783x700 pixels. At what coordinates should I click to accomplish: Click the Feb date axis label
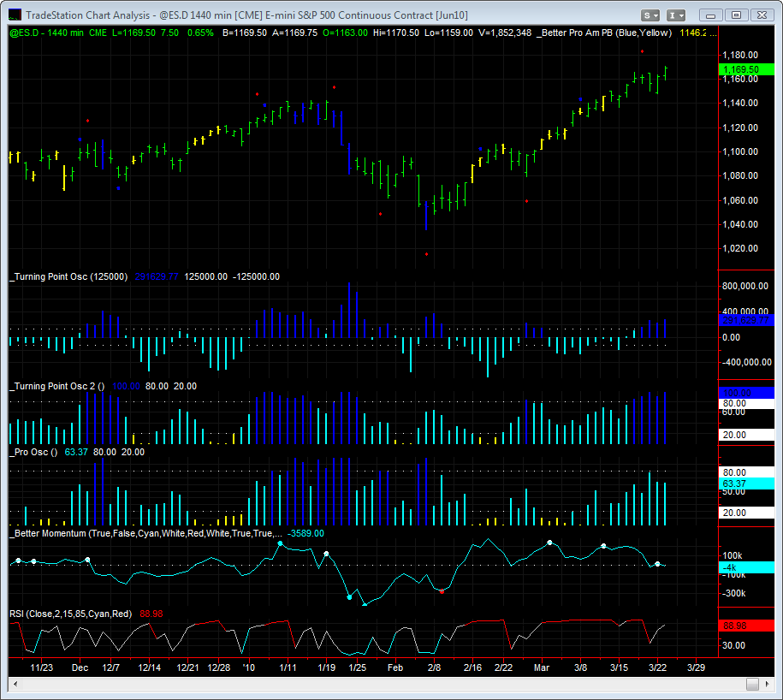pyautogui.click(x=395, y=668)
